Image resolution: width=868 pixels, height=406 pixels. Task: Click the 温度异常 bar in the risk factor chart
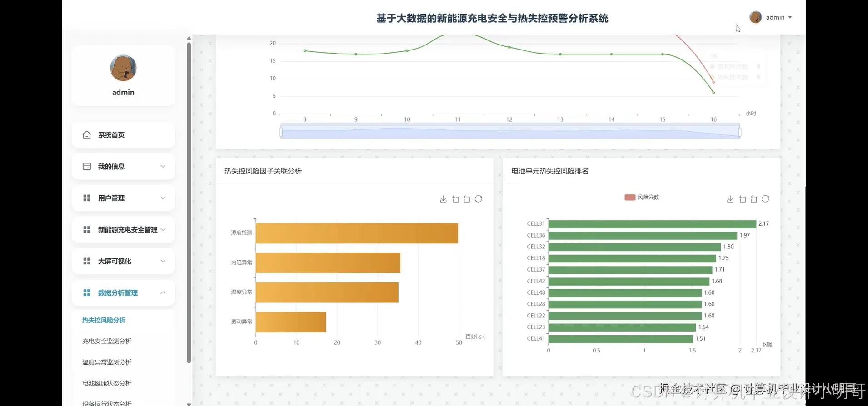pos(327,292)
